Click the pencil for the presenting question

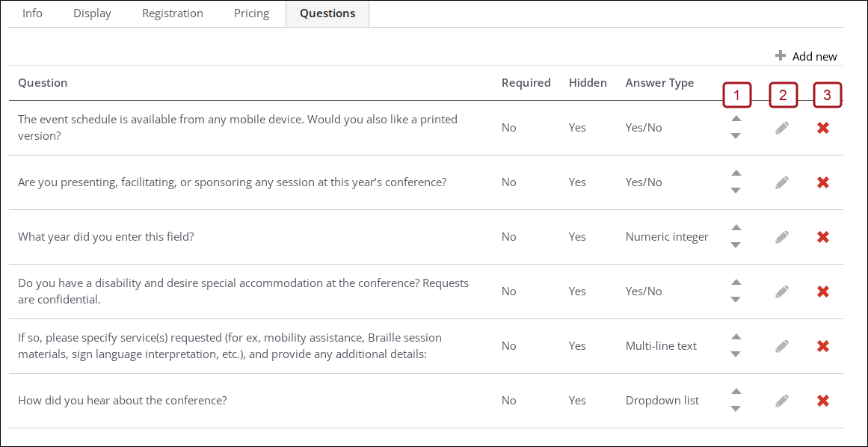click(x=782, y=182)
